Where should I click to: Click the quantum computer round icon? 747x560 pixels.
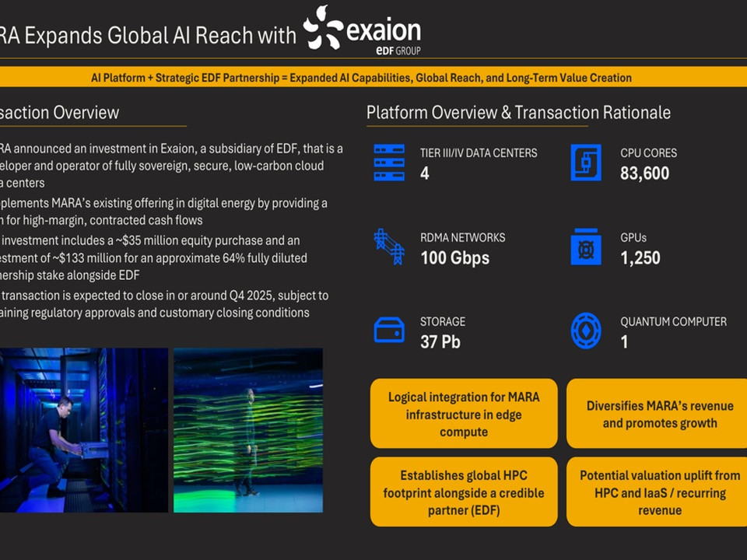[x=586, y=331]
